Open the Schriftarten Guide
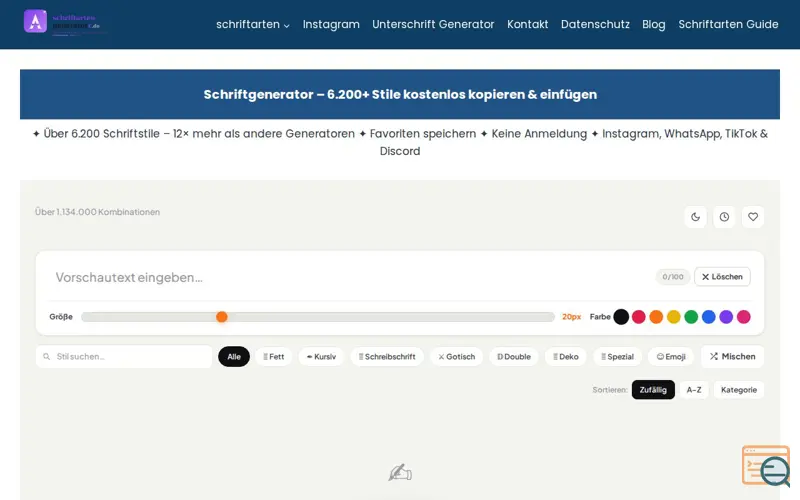 (x=728, y=24)
